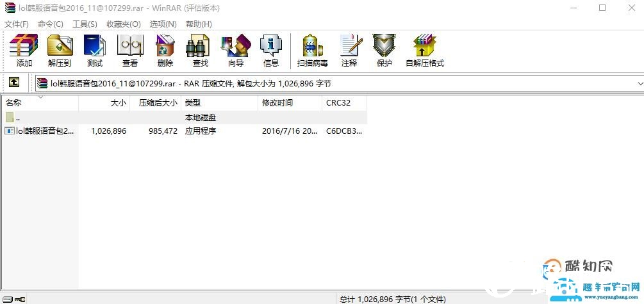Launch the 向导 (Wizard) tool
This screenshot has width=644, height=304.
[x=236, y=50]
